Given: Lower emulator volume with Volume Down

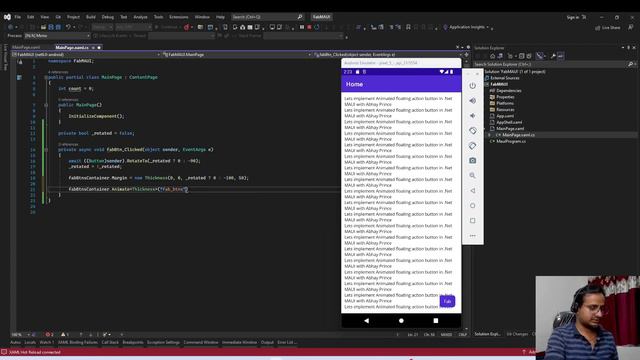Looking at the screenshot, I should [472, 116].
